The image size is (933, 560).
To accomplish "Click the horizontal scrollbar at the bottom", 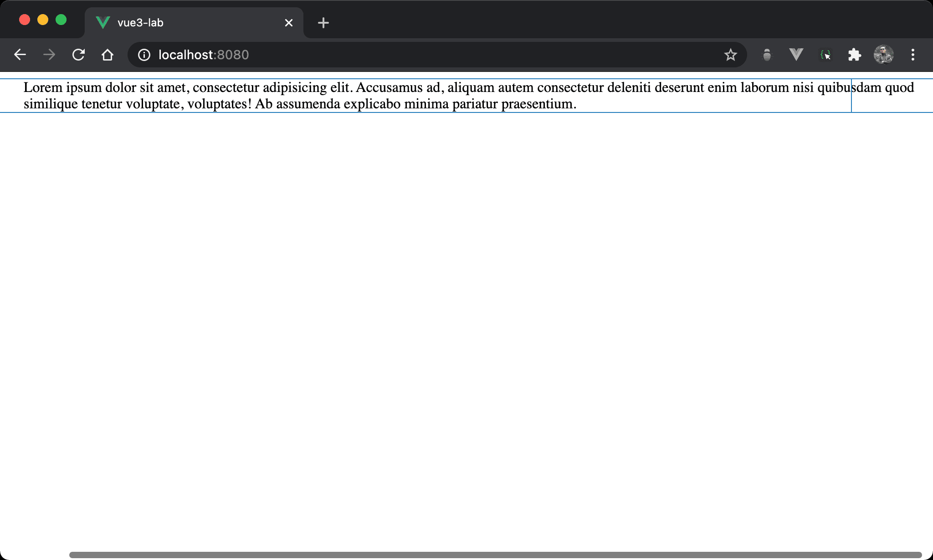I will pos(495,555).
